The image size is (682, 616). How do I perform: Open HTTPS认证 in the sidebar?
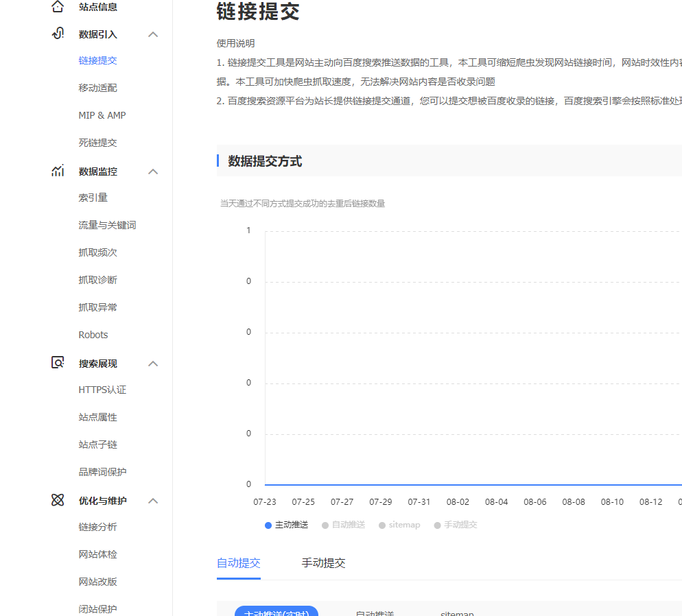click(102, 390)
